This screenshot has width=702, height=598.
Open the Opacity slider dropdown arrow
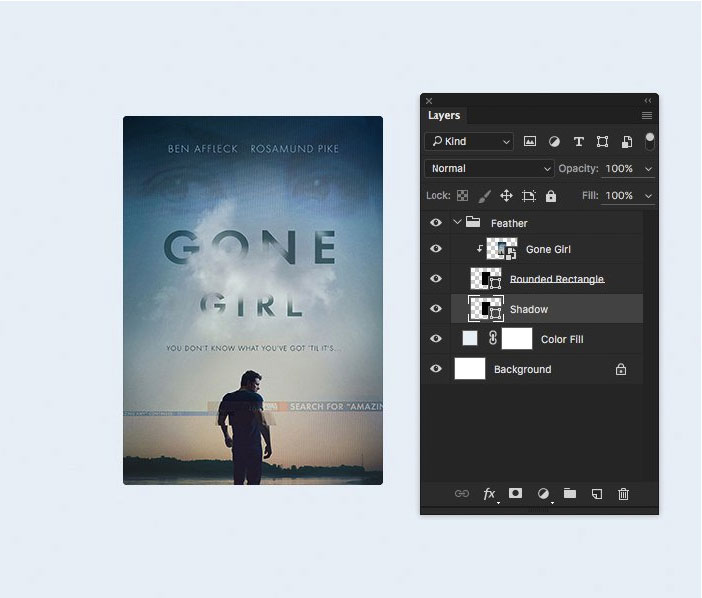(648, 169)
